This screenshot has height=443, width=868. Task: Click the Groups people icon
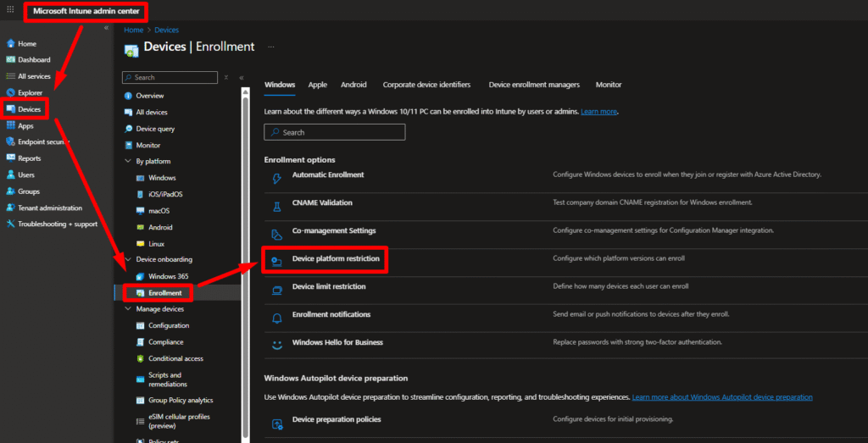[10, 191]
